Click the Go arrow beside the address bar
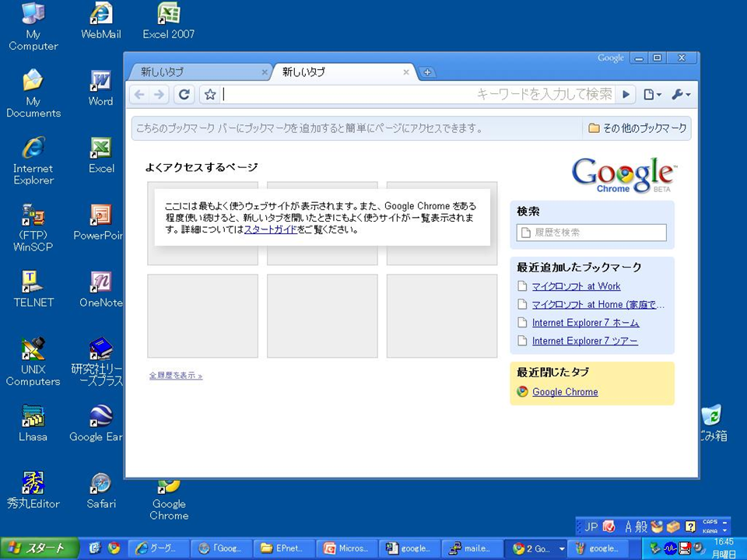This screenshot has height=560, width=747. (x=626, y=95)
